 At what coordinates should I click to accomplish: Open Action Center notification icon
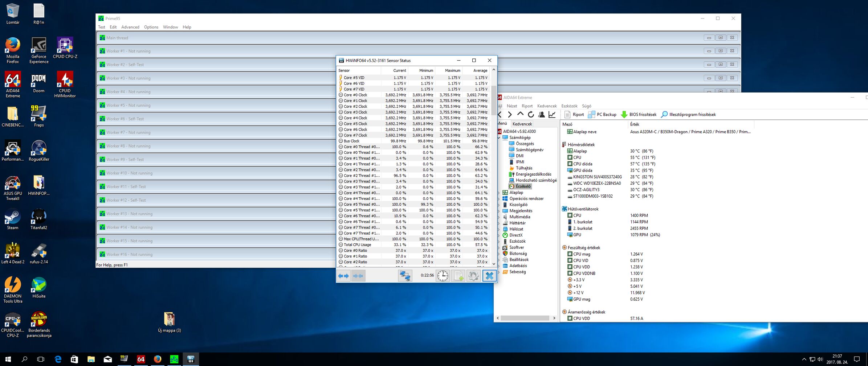point(857,359)
